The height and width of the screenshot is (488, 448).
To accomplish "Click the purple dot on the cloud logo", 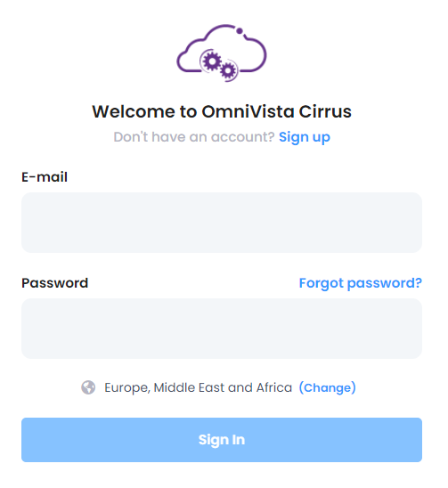I will (x=240, y=31).
